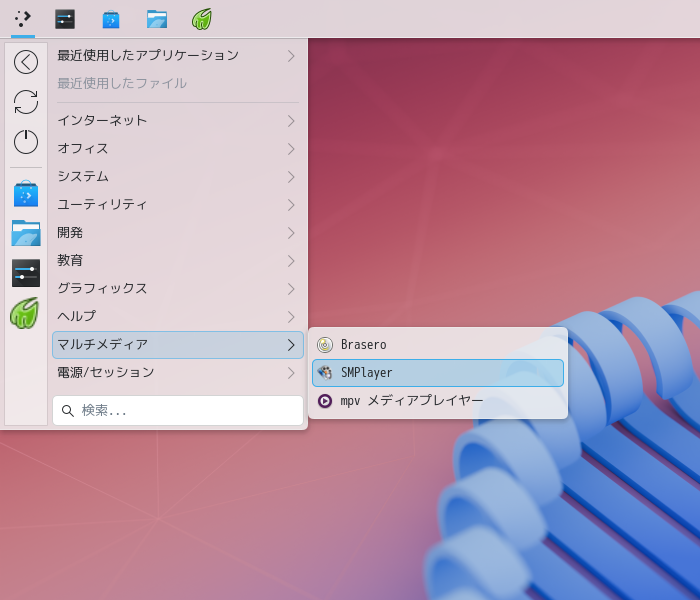700x600 pixels.
Task: Open the Dolphin file manager in the top panel
Action: point(157,19)
